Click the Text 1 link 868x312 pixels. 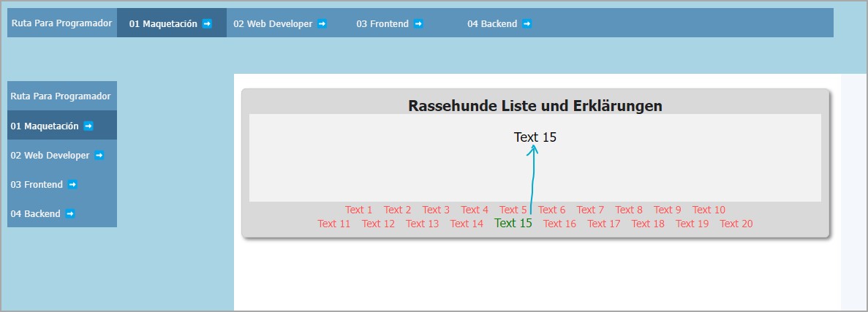(359, 210)
